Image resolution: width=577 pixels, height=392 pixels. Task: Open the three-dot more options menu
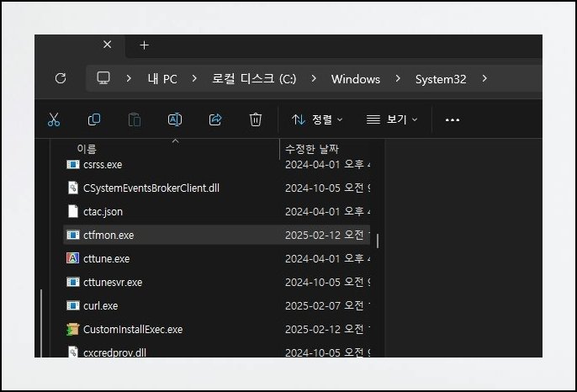[453, 120]
